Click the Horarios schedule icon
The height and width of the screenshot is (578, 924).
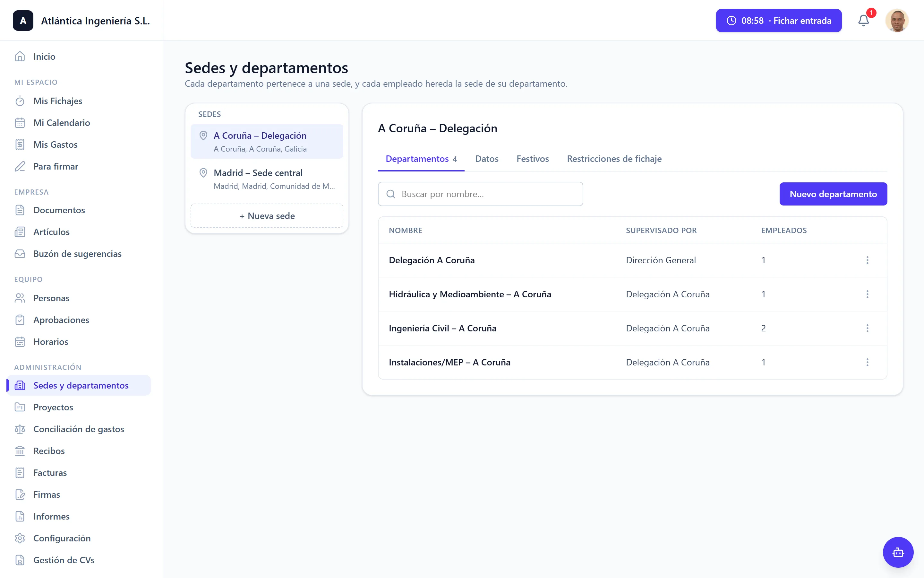[20, 341]
